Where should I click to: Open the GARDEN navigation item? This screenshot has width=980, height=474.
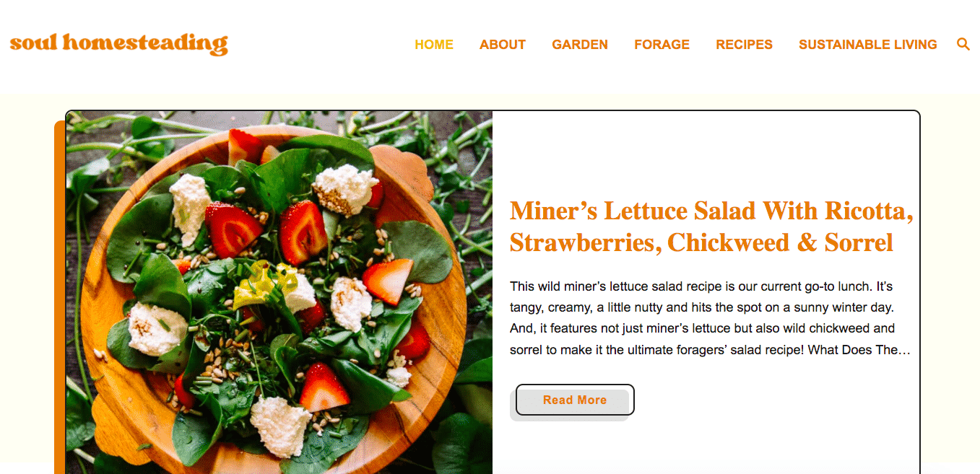(x=580, y=45)
